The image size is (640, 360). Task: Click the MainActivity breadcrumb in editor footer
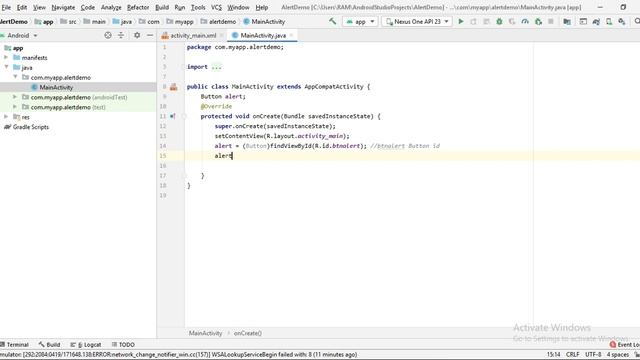pos(205,333)
